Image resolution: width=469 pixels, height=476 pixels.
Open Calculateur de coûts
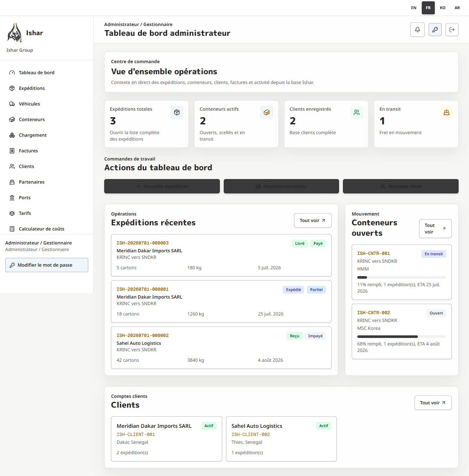click(47, 229)
